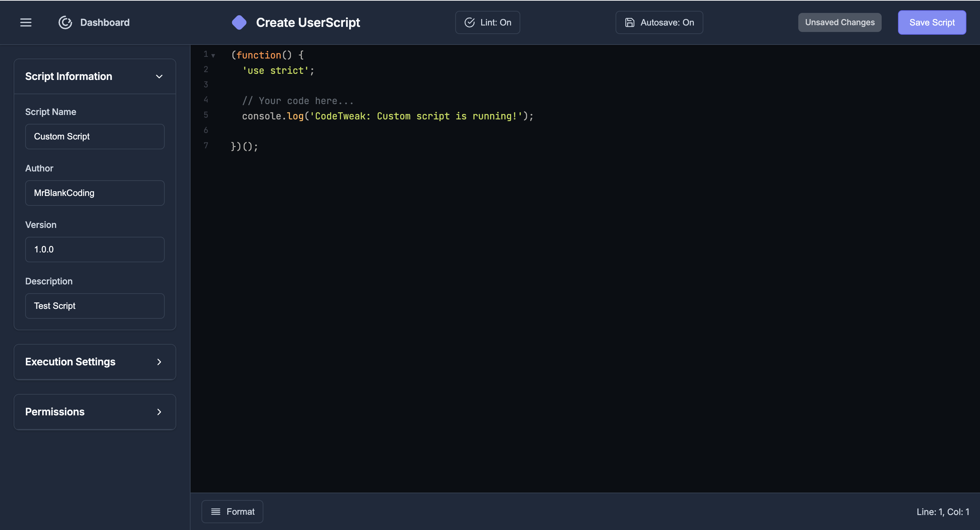Click the 'use strict' code line
980x530 pixels.
278,70
